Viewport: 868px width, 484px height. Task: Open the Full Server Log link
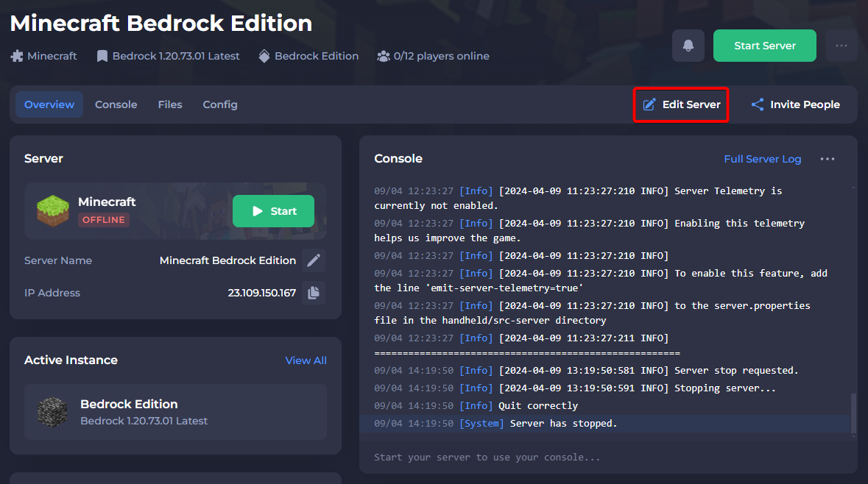click(x=762, y=159)
